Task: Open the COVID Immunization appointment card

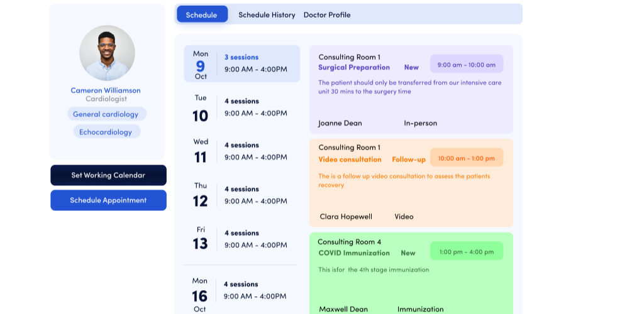Action: (411, 273)
